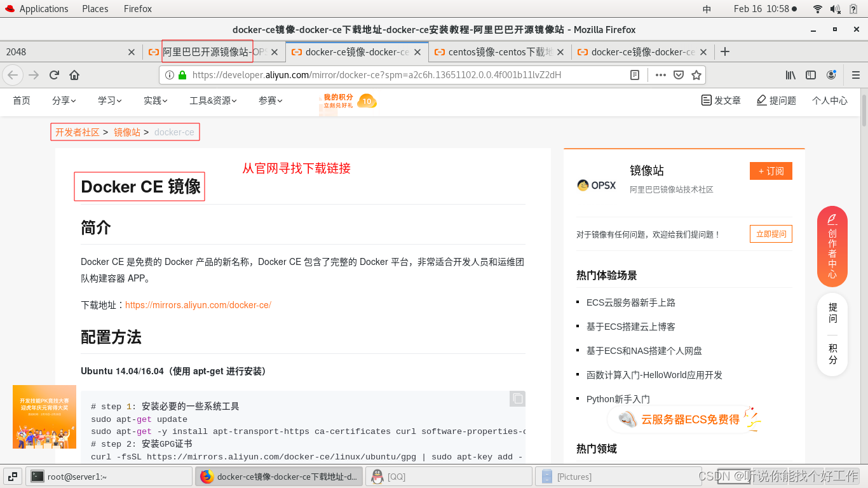
Task: Click the volume icon in top panel
Action: pos(835,9)
